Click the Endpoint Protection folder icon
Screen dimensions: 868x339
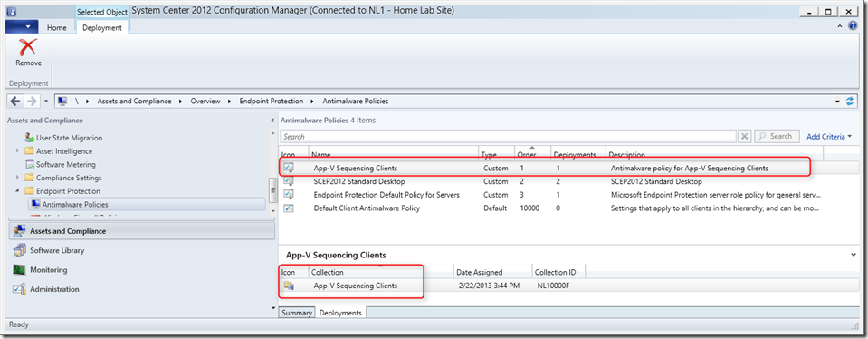click(29, 191)
